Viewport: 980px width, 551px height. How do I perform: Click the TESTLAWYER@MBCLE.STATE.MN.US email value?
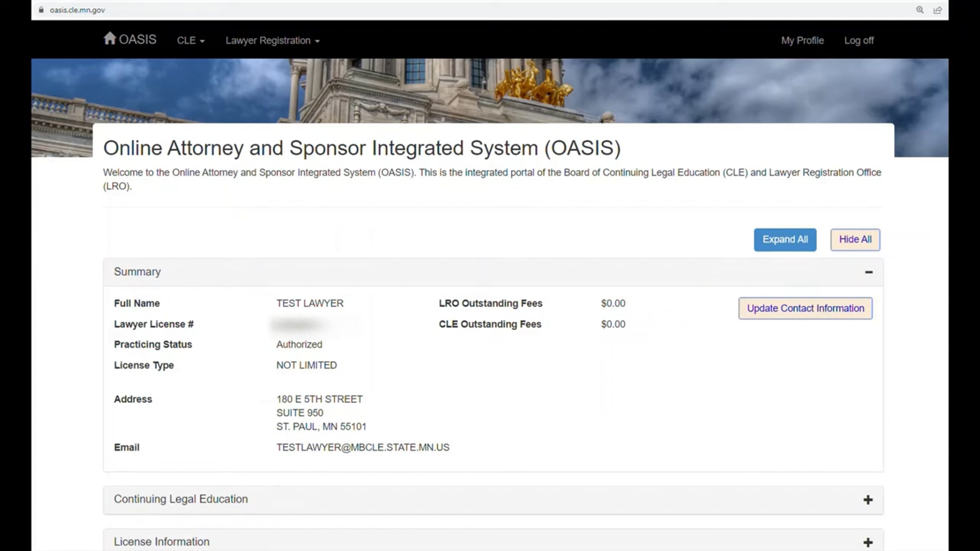click(x=363, y=447)
